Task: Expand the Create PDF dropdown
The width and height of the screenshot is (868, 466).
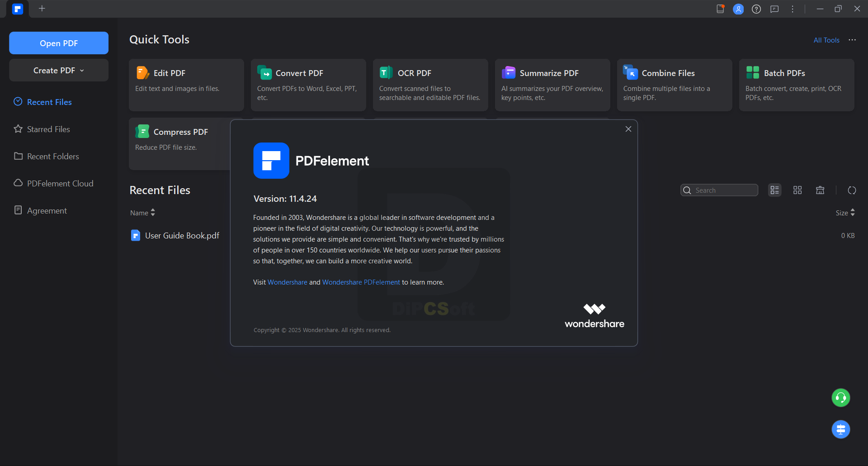Action: click(x=59, y=70)
